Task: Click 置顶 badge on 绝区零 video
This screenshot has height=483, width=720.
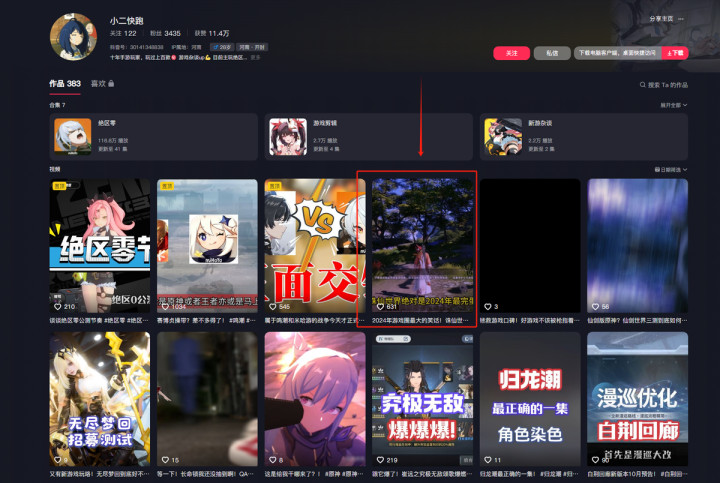Action: tap(59, 186)
